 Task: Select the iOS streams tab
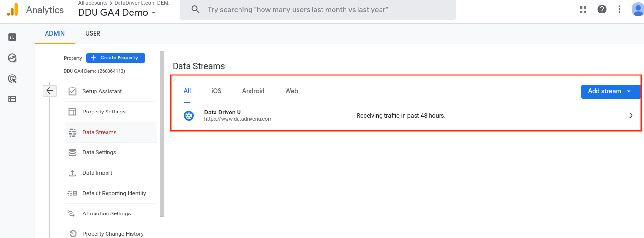click(216, 91)
